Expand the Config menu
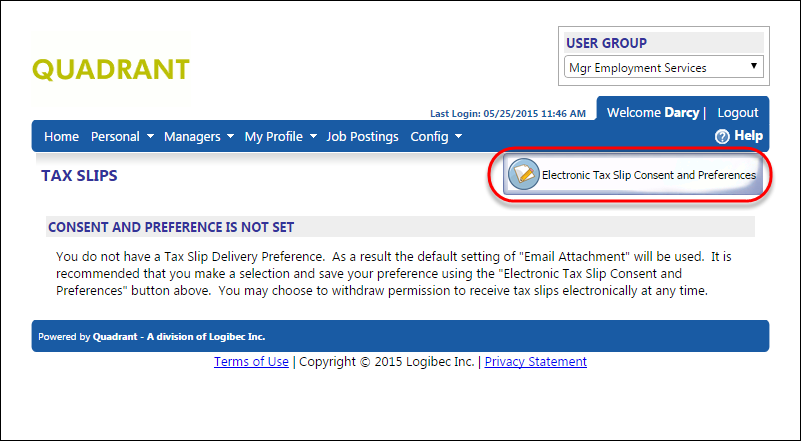 click(x=436, y=137)
